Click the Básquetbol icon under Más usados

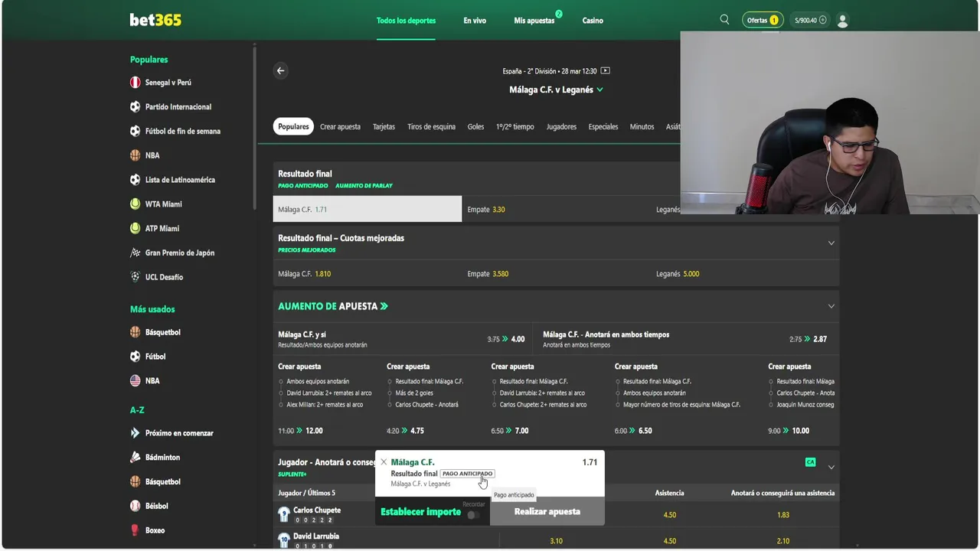click(135, 332)
